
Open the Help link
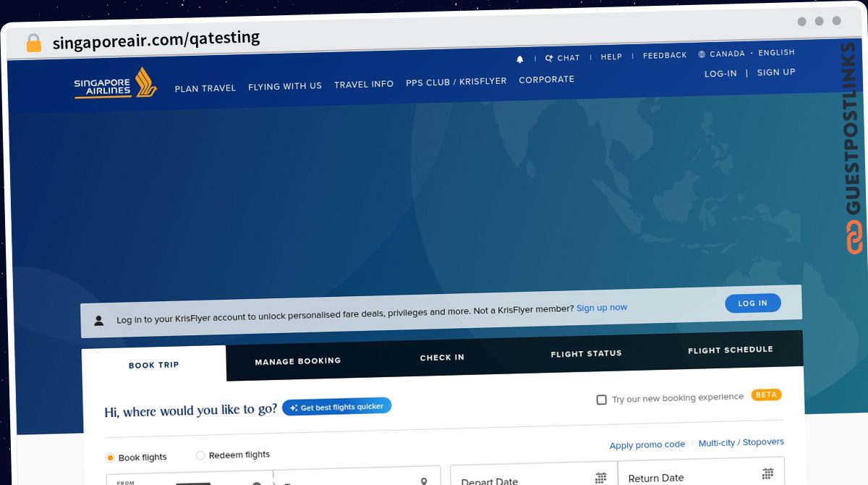click(x=611, y=56)
